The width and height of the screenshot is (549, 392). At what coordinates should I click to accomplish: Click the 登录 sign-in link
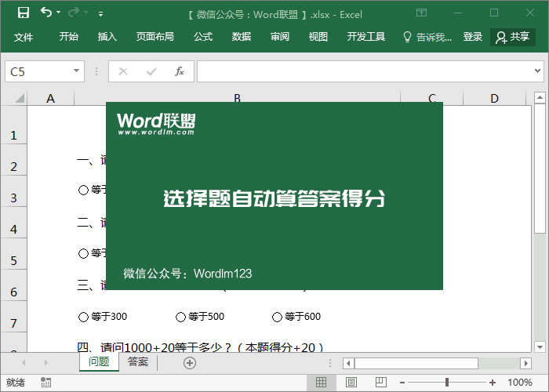tap(473, 37)
